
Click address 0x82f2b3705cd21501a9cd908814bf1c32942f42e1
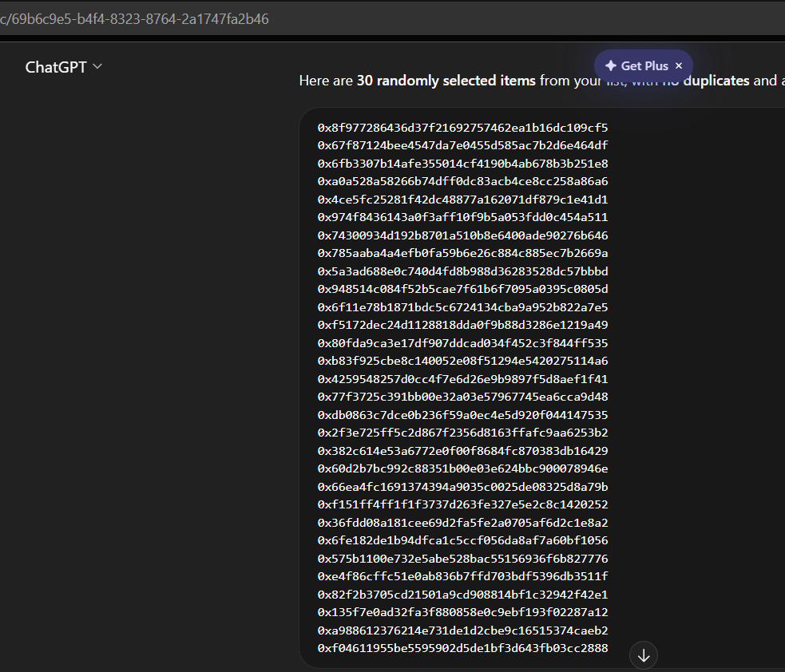click(462, 594)
